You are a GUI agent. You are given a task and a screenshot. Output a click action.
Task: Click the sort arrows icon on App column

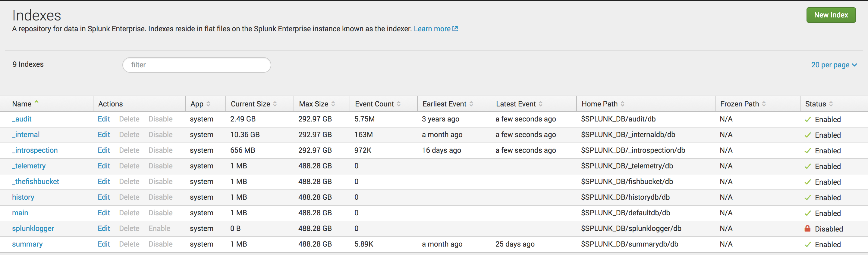point(208,104)
